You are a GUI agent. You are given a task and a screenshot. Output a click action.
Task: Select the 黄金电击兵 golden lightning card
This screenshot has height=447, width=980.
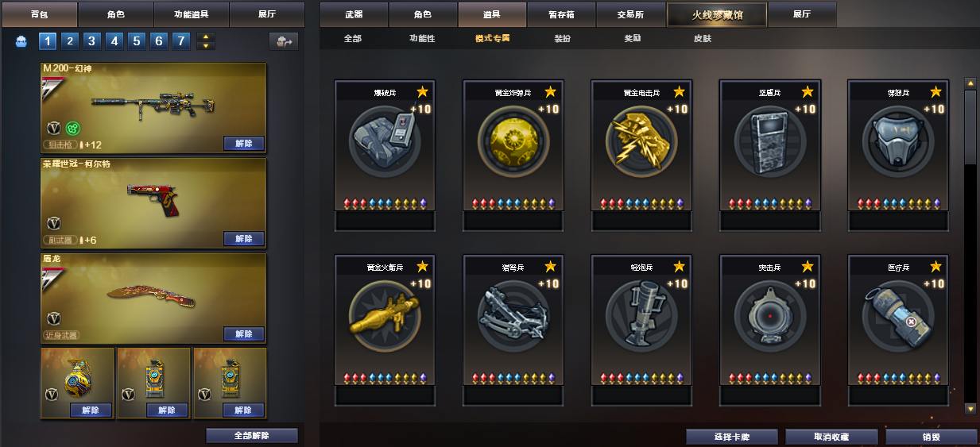click(641, 155)
